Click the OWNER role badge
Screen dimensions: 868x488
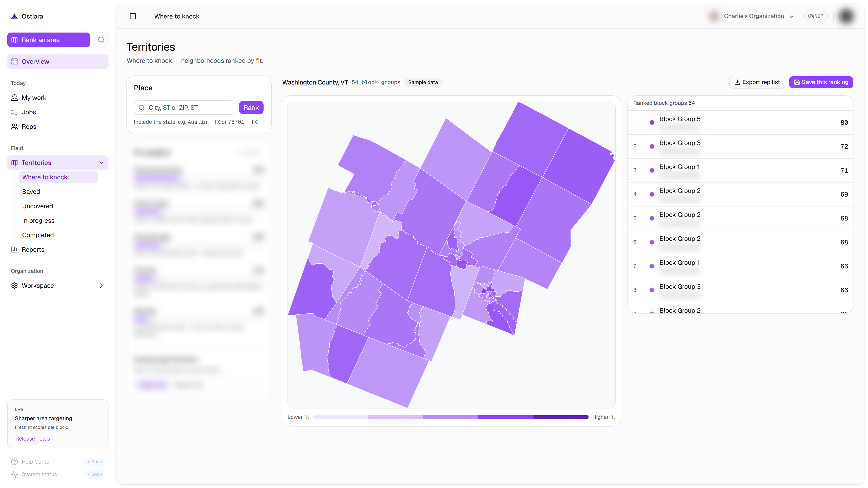coord(815,16)
